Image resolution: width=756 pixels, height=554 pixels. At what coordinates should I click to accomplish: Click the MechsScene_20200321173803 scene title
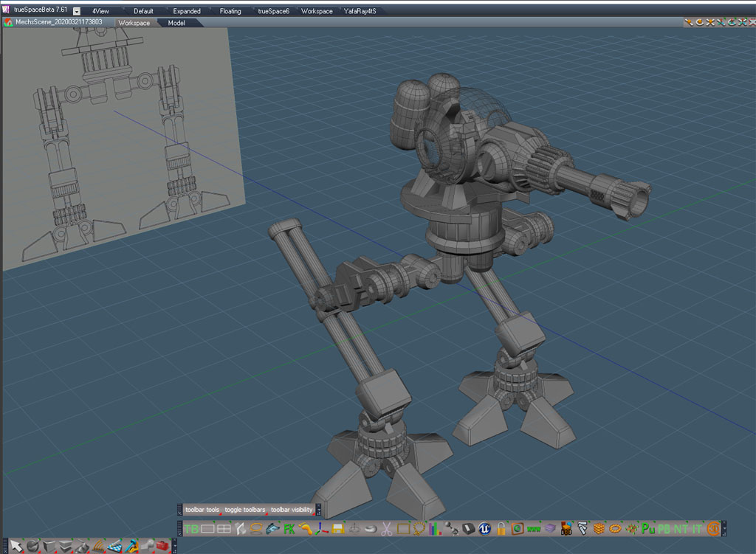coord(59,21)
